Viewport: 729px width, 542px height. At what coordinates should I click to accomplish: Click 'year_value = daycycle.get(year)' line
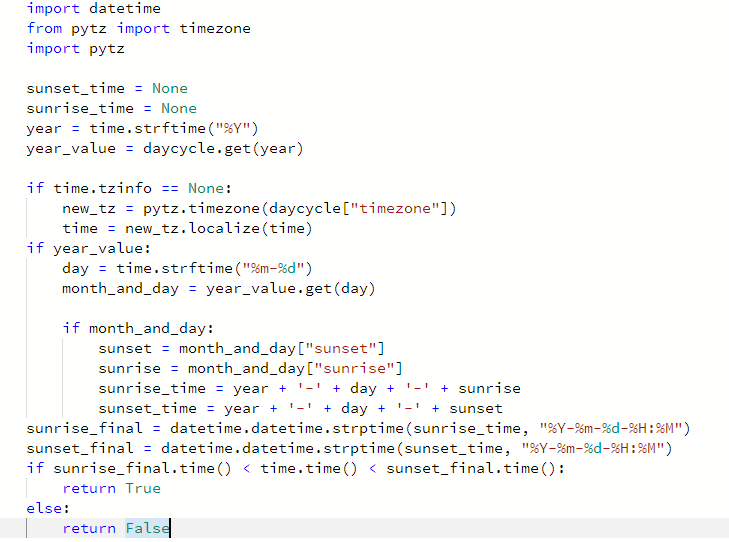(x=165, y=148)
